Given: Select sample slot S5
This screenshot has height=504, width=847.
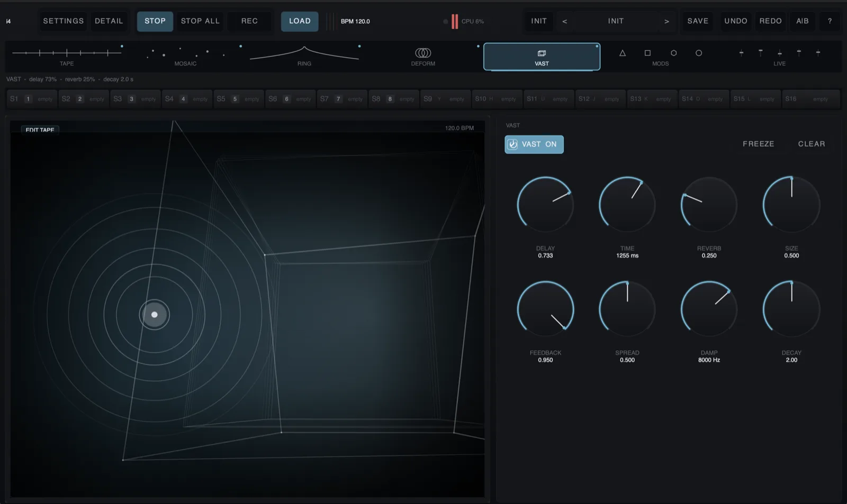Looking at the screenshot, I should click(x=238, y=99).
